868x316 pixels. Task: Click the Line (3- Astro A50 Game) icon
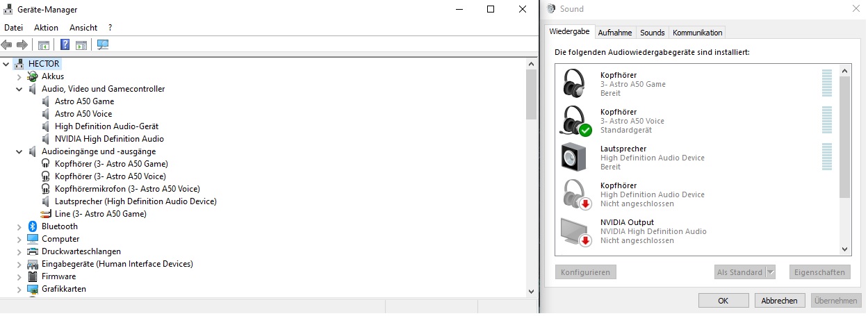pos(46,214)
